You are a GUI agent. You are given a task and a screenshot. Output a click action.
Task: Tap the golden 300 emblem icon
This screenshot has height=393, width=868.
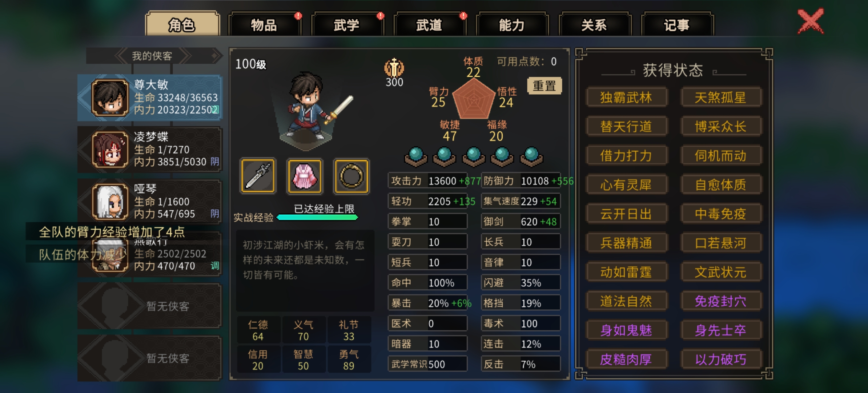394,68
